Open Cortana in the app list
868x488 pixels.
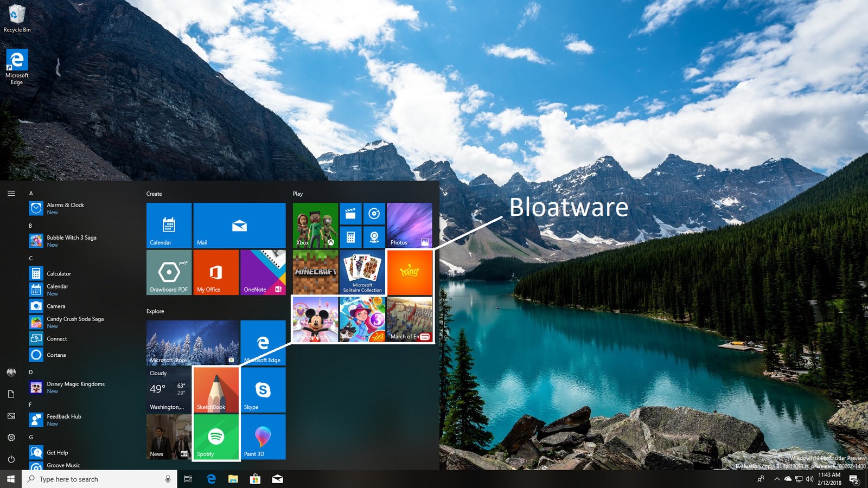81,355
